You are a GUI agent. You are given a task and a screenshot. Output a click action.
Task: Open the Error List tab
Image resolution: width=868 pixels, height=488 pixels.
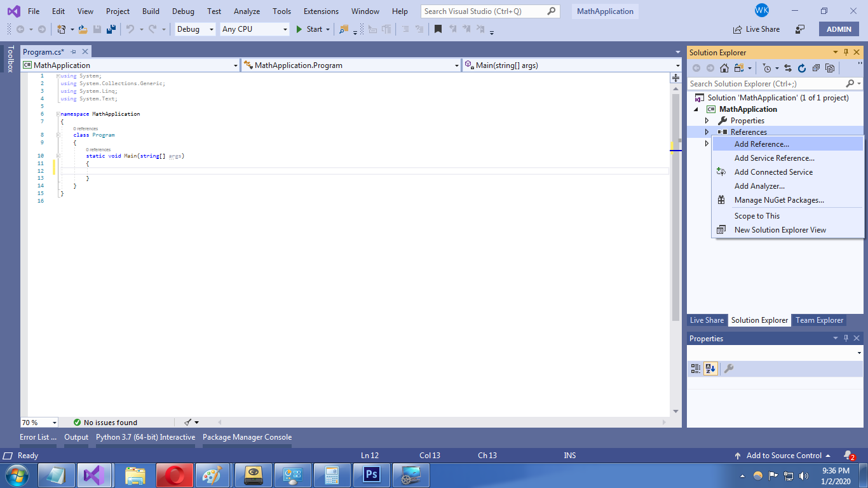click(38, 437)
